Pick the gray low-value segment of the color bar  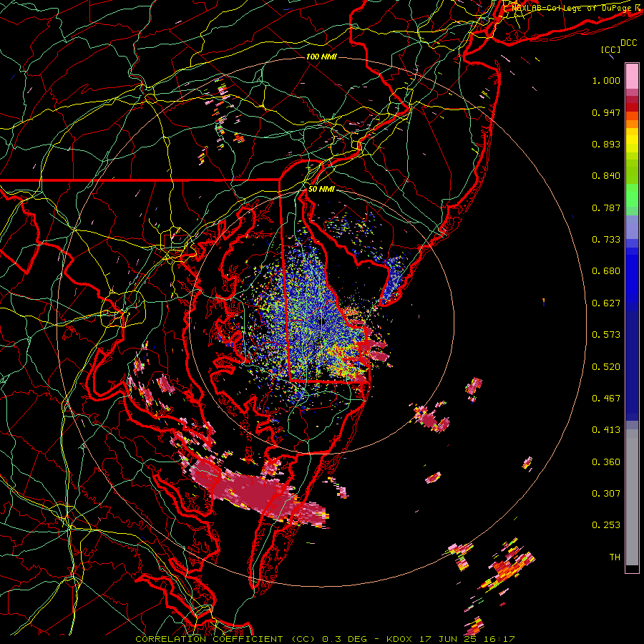tap(632, 497)
